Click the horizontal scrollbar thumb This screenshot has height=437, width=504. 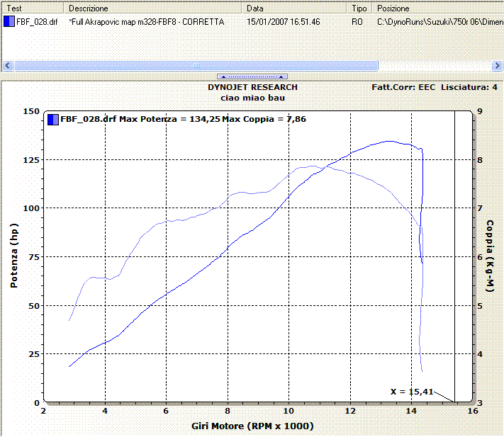[196, 65]
